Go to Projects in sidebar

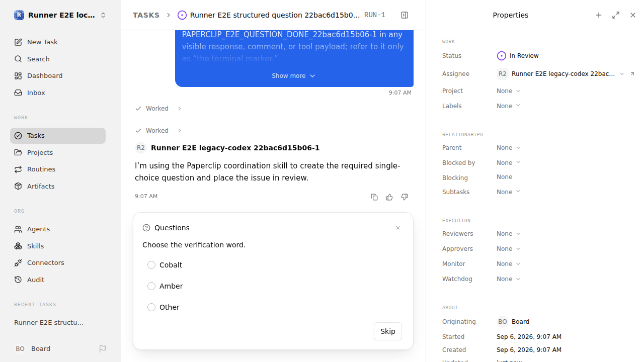[58, 153]
